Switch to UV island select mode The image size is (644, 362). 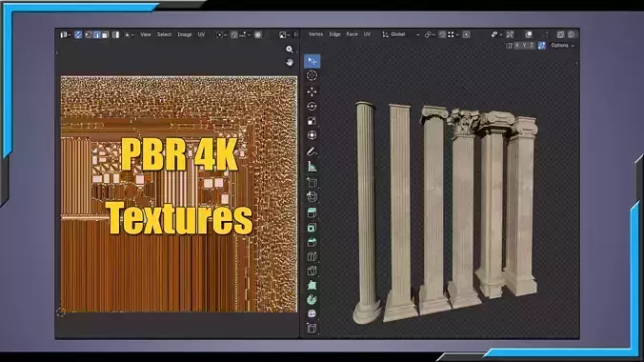click(116, 35)
